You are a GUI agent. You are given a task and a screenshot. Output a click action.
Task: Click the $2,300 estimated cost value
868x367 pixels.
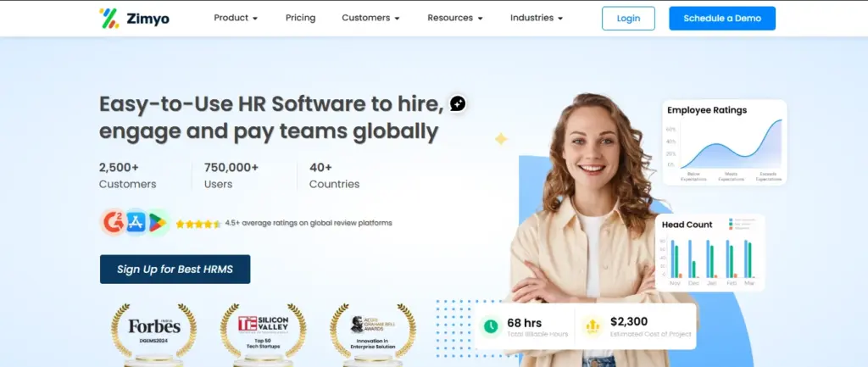[x=629, y=321]
